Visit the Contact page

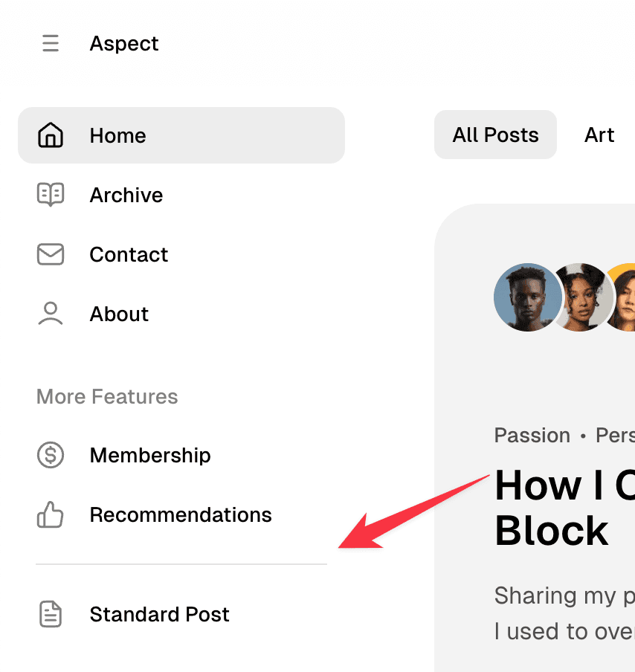click(x=129, y=254)
